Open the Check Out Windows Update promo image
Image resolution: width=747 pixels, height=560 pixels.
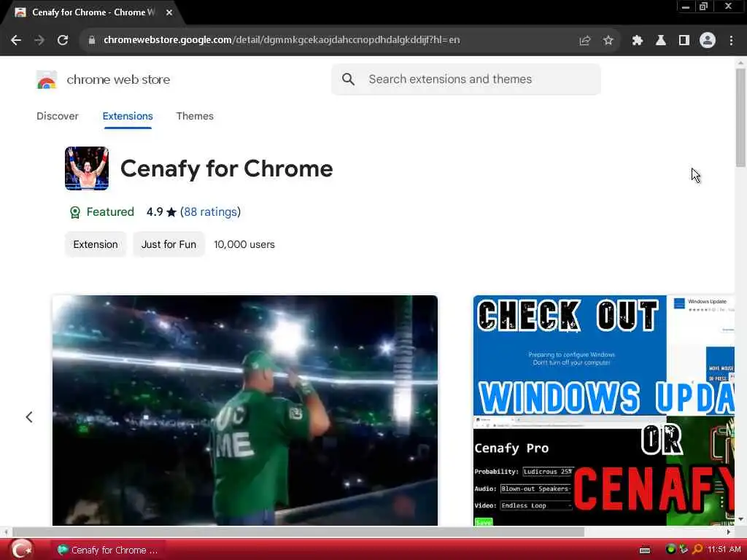click(603, 411)
